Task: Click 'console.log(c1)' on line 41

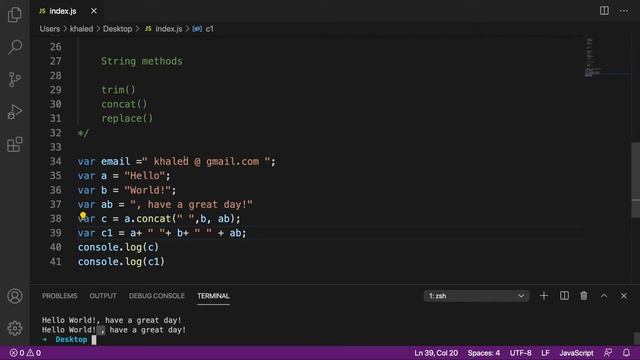Action: [121, 262]
